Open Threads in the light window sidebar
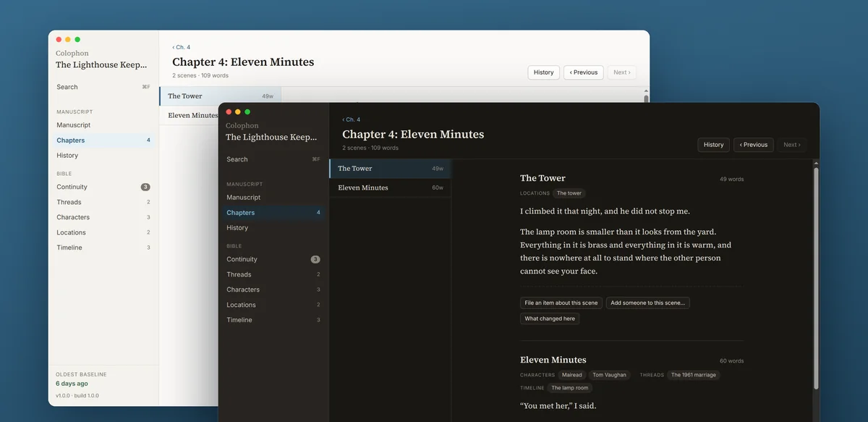 click(x=103, y=202)
